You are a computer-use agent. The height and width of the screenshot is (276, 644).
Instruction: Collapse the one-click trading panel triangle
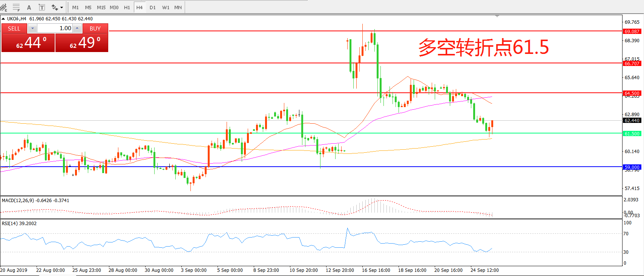click(x=3, y=18)
